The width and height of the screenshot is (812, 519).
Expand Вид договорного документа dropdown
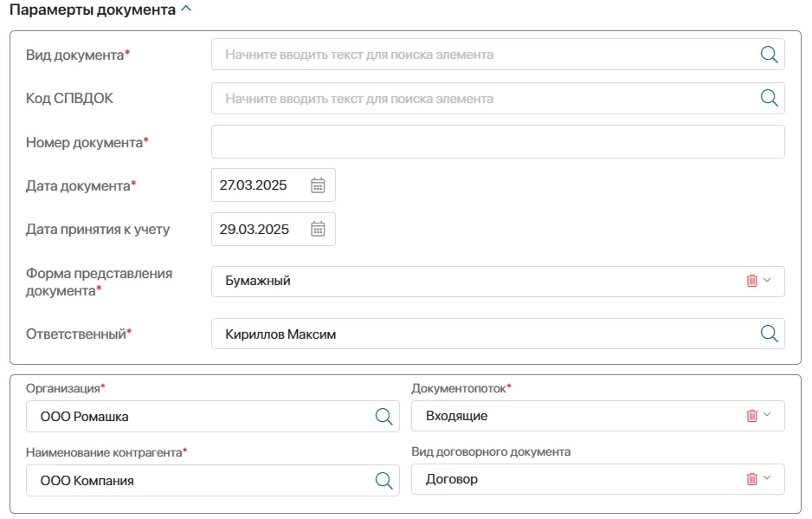coord(767,479)
